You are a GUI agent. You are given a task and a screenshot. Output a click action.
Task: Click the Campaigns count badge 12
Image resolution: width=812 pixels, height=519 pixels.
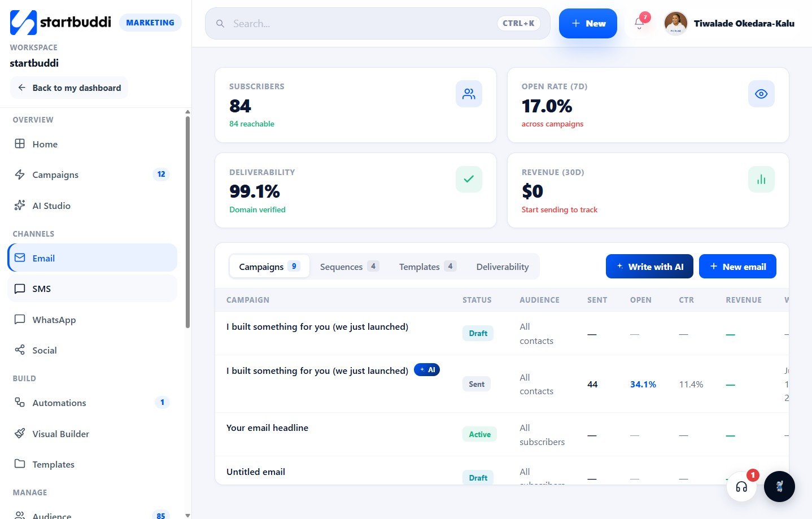[x=161, y=174]
